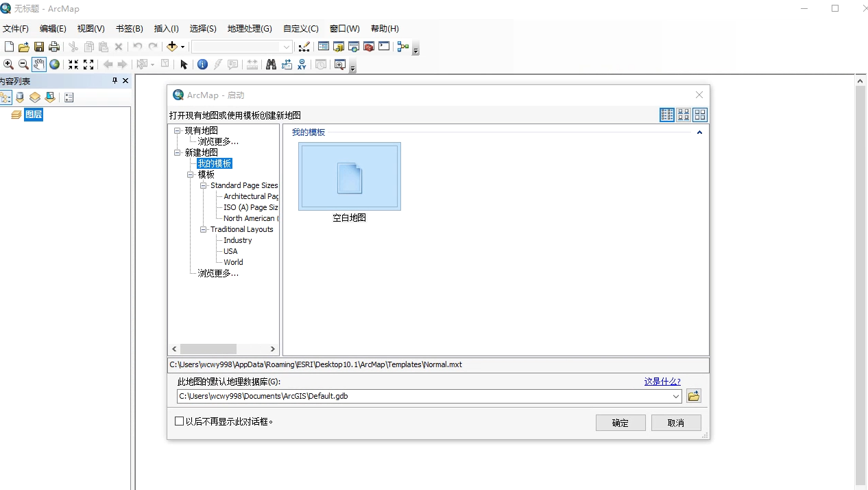Select the Pan hand tool

[38, 65]
